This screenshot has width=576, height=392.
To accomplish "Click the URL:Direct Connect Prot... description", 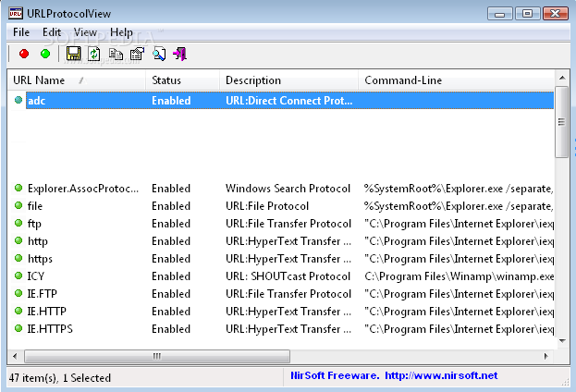I will pos(289,100).
